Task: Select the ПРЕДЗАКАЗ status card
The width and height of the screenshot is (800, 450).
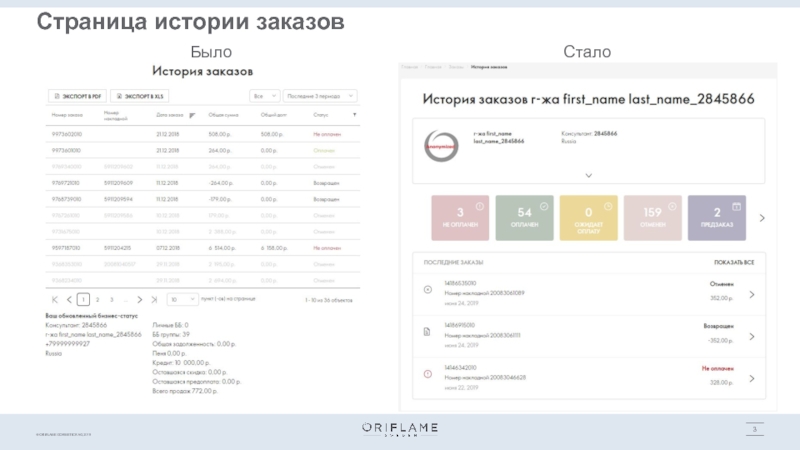Action: [x=717, y=218]
